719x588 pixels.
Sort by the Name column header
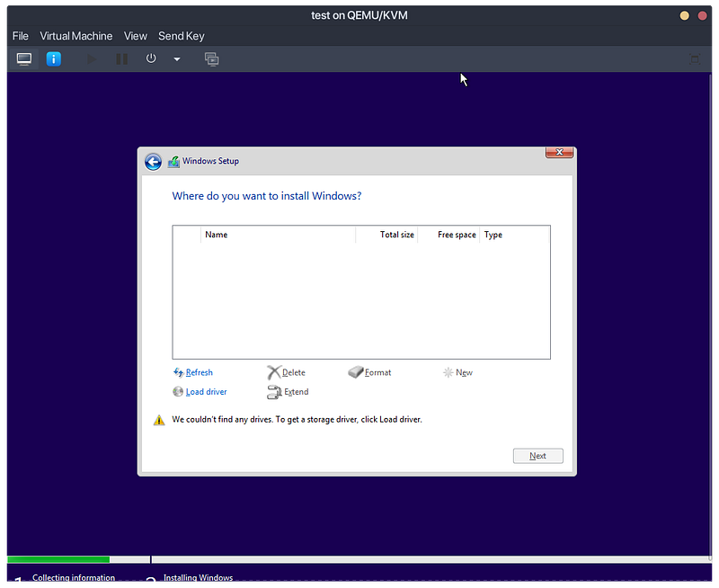coord(278,235)
